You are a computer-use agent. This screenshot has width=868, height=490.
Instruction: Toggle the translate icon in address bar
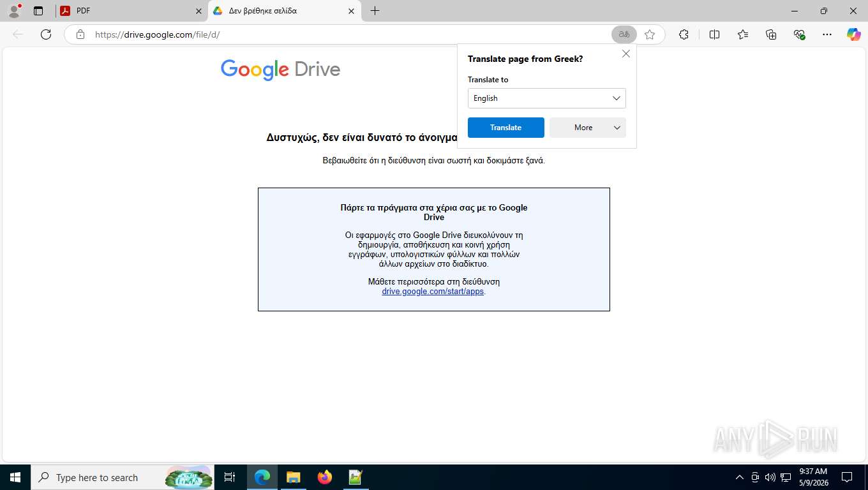pyautogui.click(x=624, y=34)
